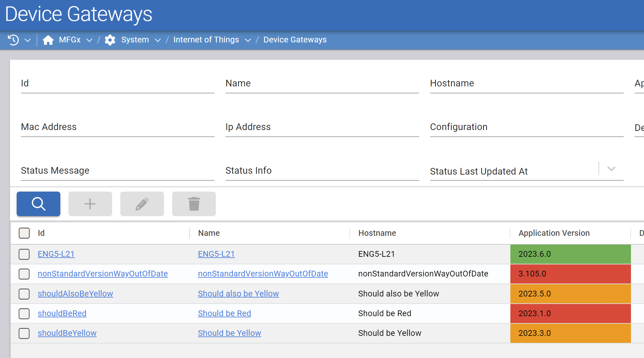Click the System gear icon

point(110,40)
